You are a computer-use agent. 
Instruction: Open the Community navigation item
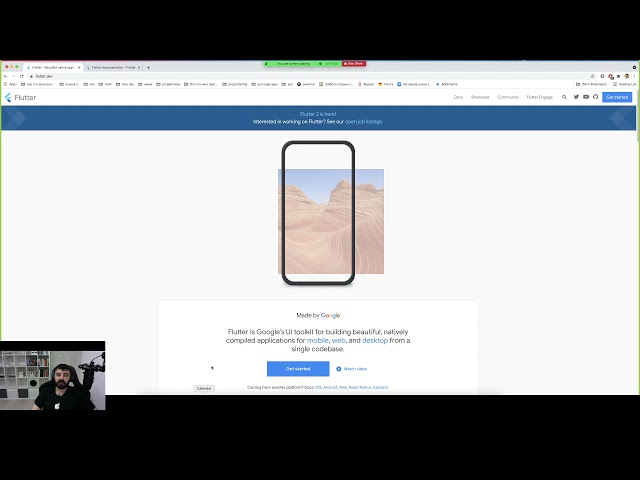pos(508,97)
